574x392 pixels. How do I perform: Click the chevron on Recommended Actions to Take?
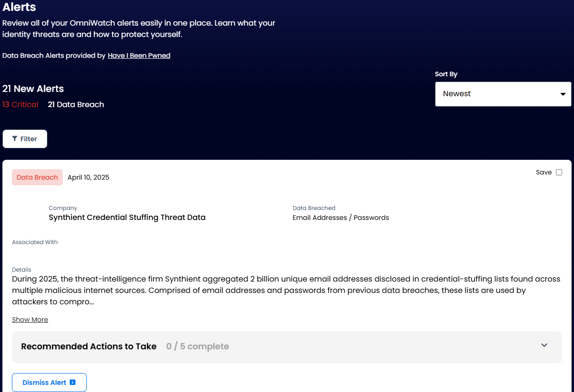tap(544, 346)
